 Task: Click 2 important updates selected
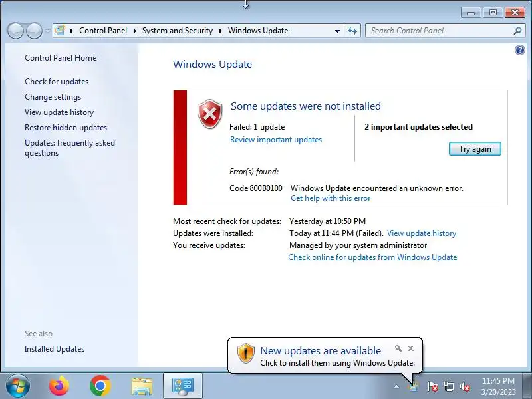[418, 127]
